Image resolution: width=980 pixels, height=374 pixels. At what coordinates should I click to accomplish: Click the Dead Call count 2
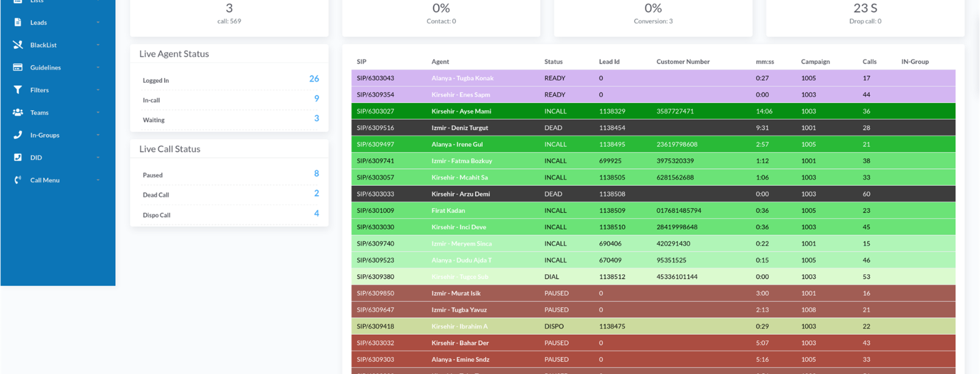coord(316,194)
